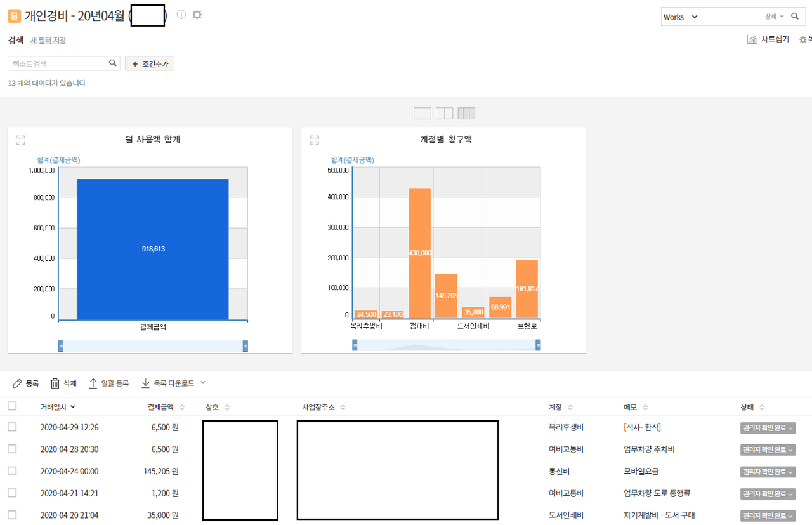Click the 조건추가 button
812x525 pixels.
pos(149,63)
